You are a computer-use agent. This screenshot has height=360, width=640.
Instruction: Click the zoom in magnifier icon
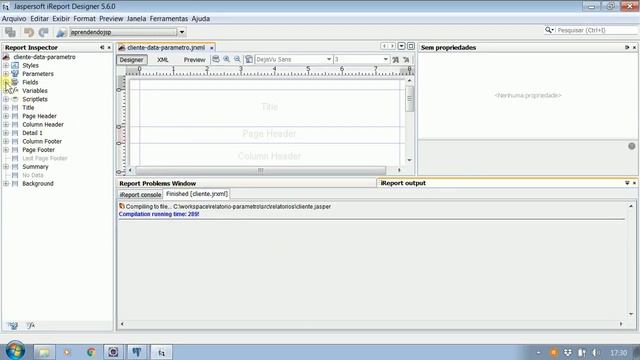227,59
